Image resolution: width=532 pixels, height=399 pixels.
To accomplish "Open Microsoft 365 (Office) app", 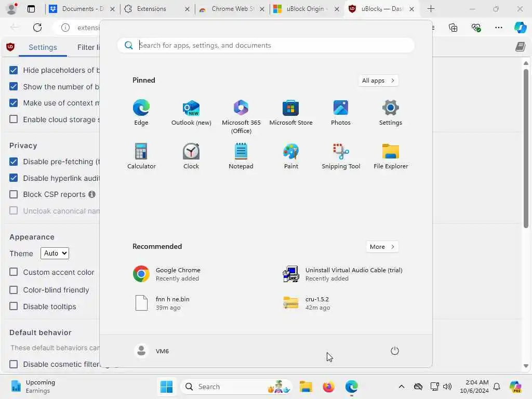I will coord(241,117).
